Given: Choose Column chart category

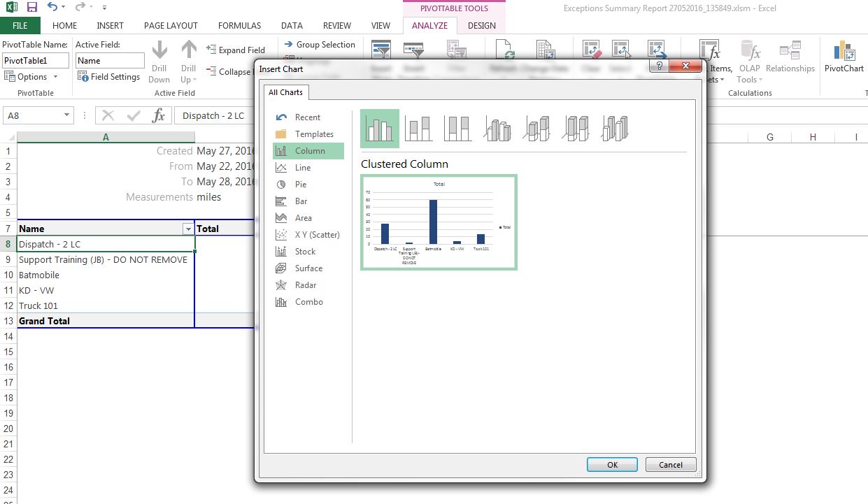Looking at the screenshot, I should pos(308,151).
